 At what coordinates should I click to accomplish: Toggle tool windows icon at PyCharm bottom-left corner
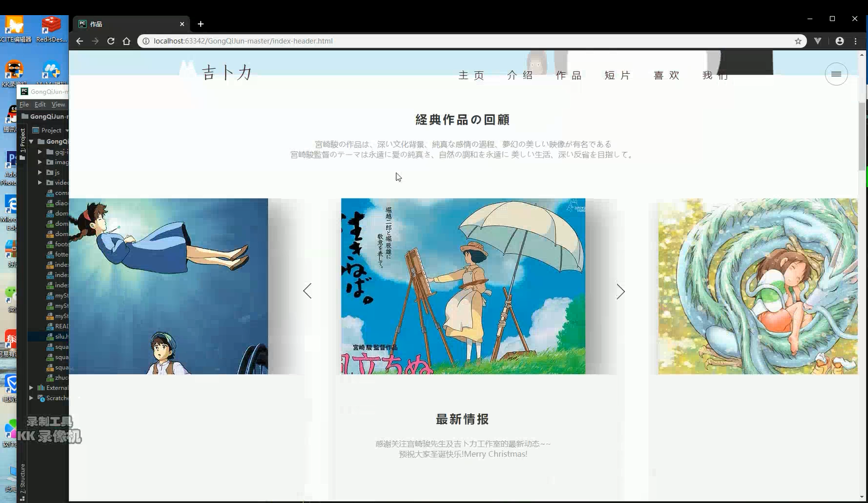(x=22, y=498)
